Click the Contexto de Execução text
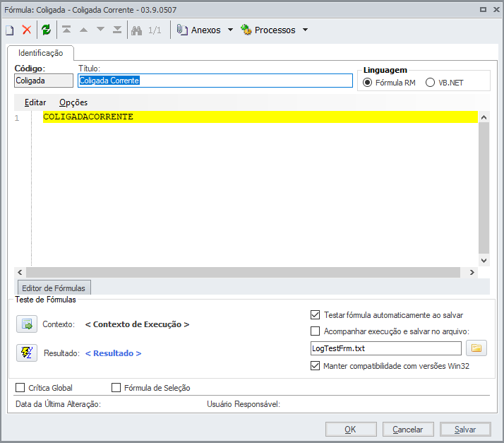The height and width of the screenshot is (443, 504). pos(137,324)
